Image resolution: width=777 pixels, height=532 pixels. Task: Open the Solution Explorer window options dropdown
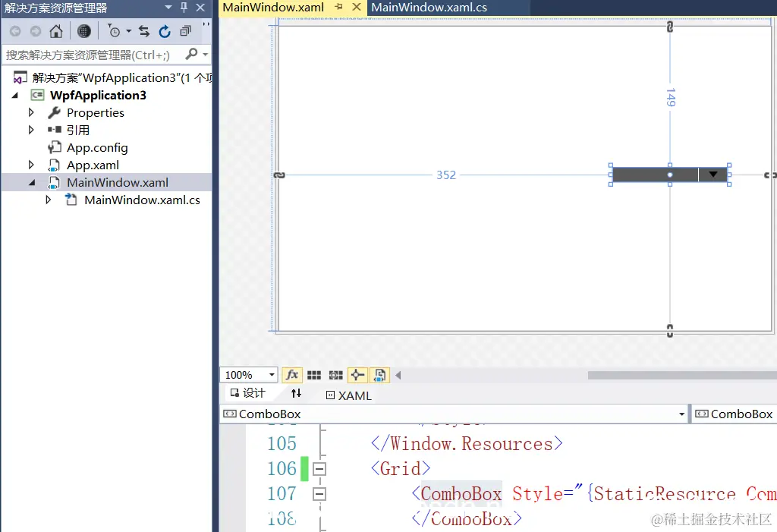pyautogui.click(x=168, y=8)
